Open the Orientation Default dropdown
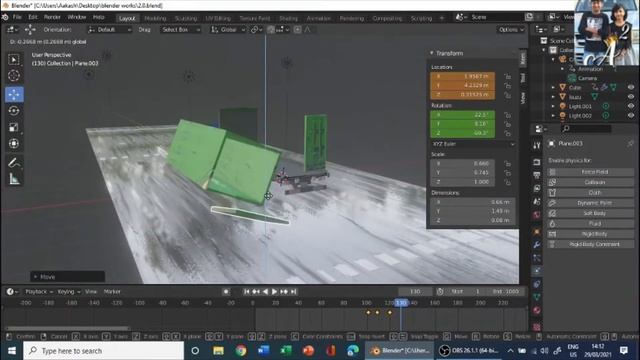Viewport: 640px width, 360px height. (109, 29)
